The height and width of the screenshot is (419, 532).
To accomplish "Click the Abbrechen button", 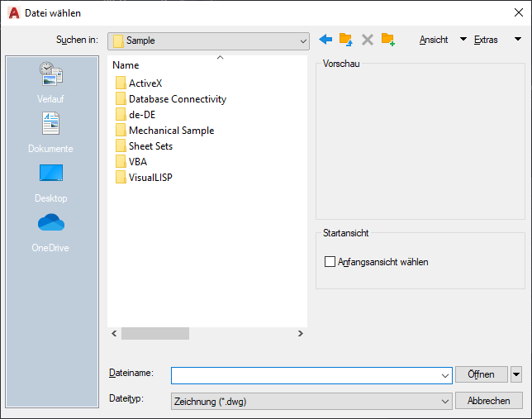I will click(488, 401).
